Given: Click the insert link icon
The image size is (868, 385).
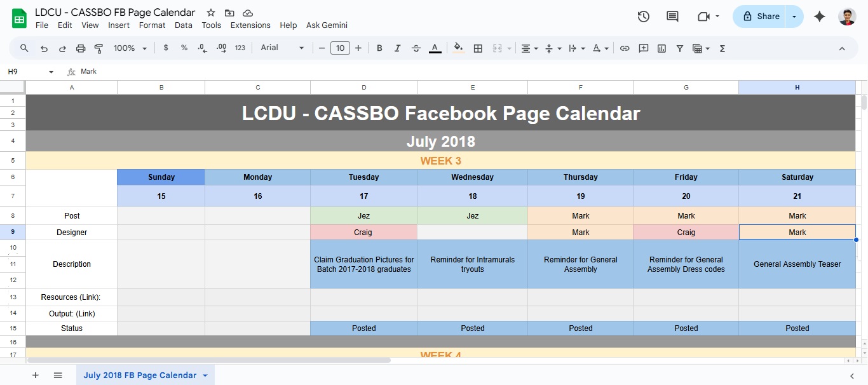Looking at the screenshot, I should point(625,48).
